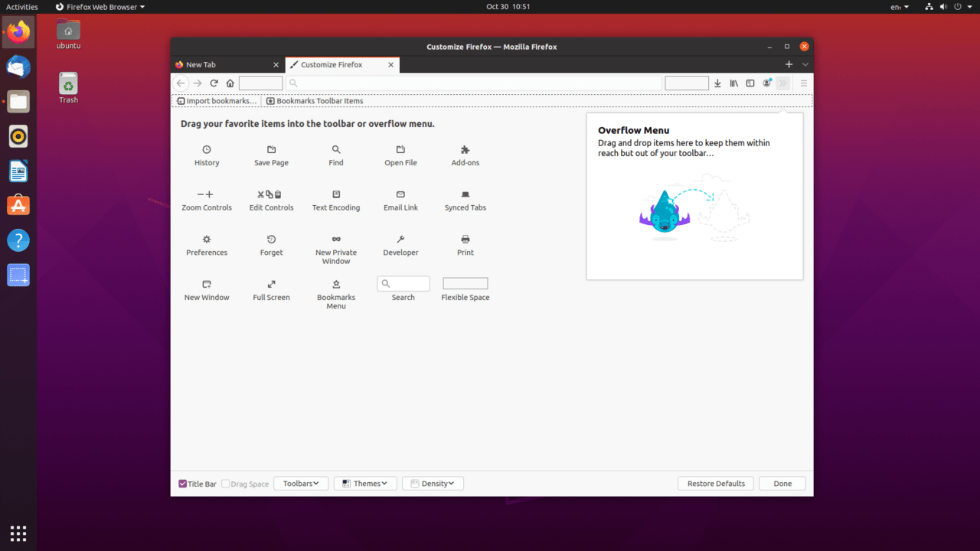Click the Restore Defaults button
The image size is (980, 551).
(x=716, y=484)
